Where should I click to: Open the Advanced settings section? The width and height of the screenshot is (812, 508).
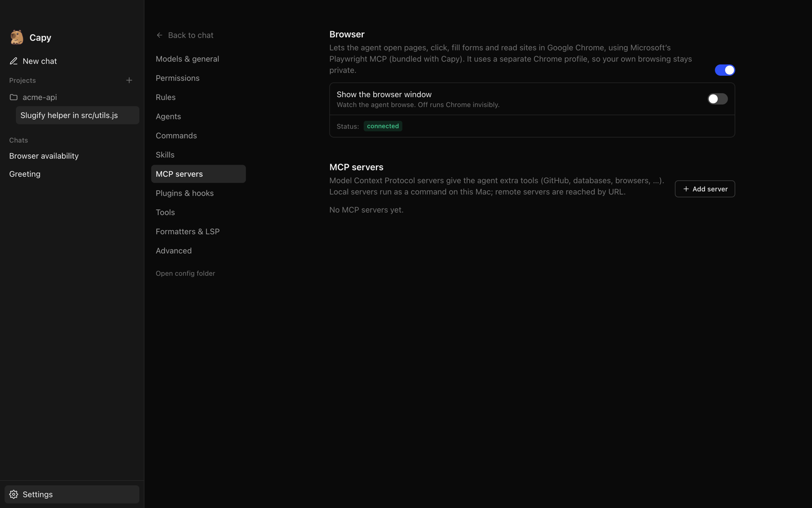198,251
